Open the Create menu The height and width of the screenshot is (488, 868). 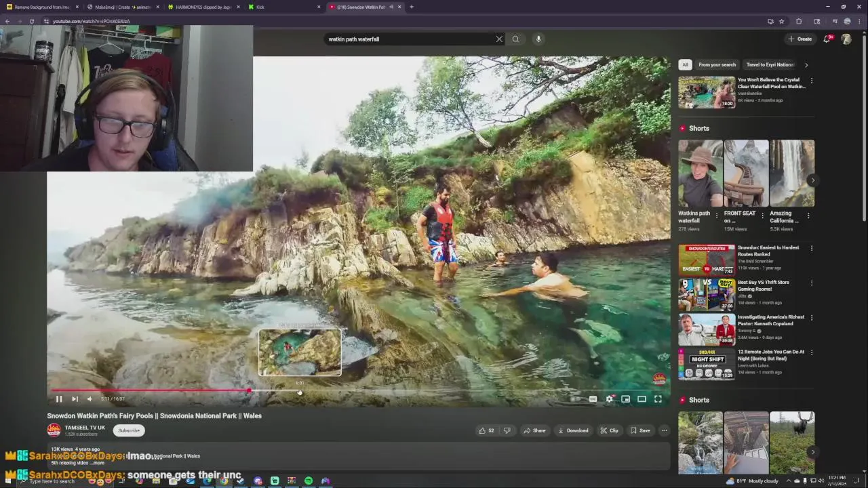pos(800,39)
